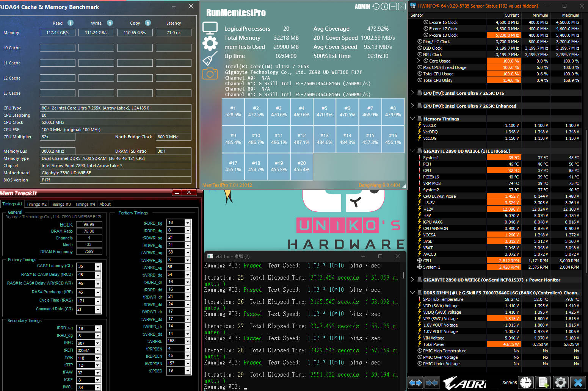Click the DRAM Frequency field showing 7599
Viewport: 588px width, 391px height.
(x=89, y=251)
